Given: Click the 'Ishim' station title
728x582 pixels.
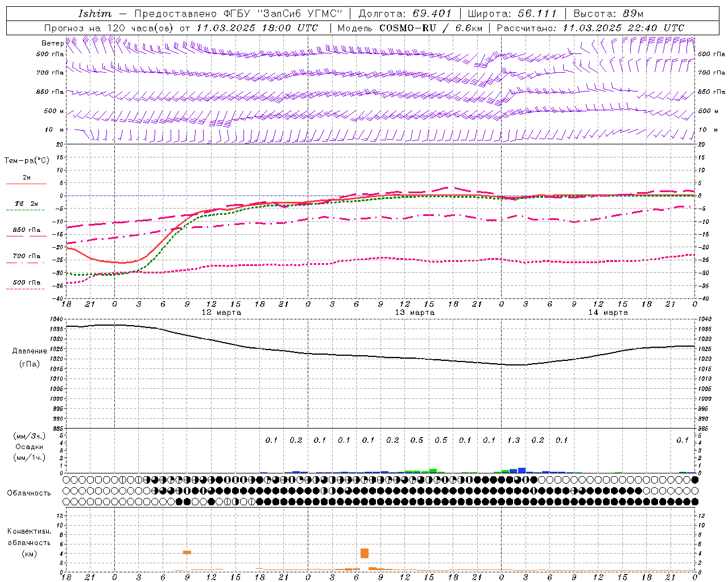Looking at the screenshot, I should coord(95,14).
